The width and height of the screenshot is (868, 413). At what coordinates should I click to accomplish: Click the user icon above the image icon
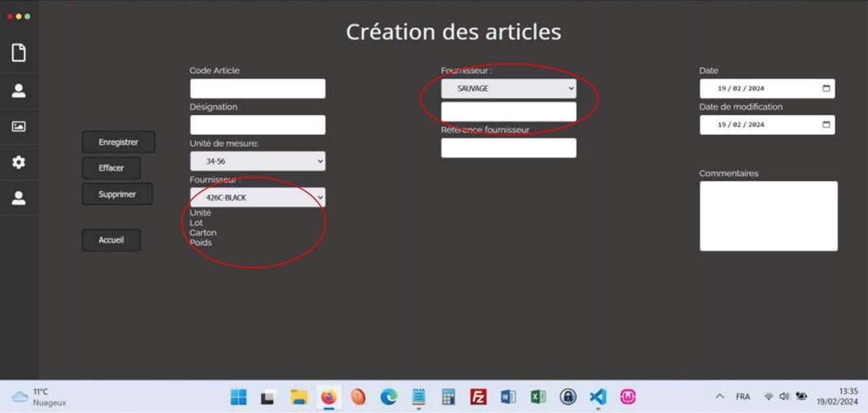(x=19, y=91)
